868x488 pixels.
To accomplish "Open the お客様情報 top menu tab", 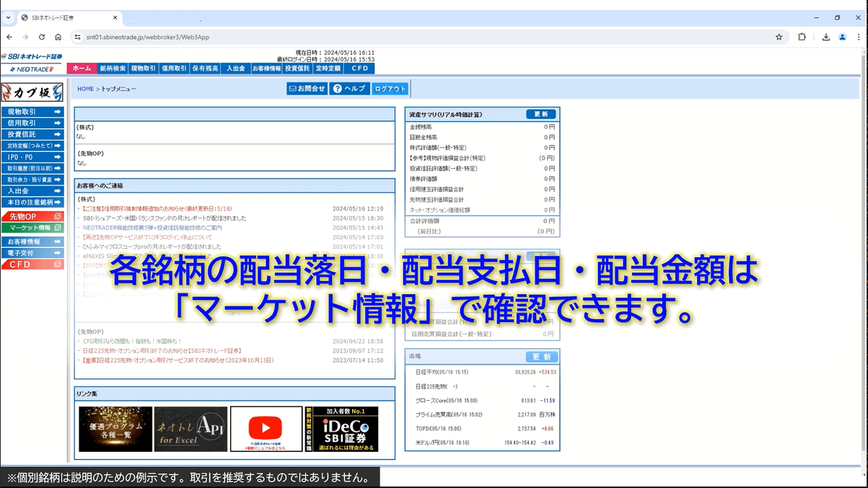I will click(266, 68).
